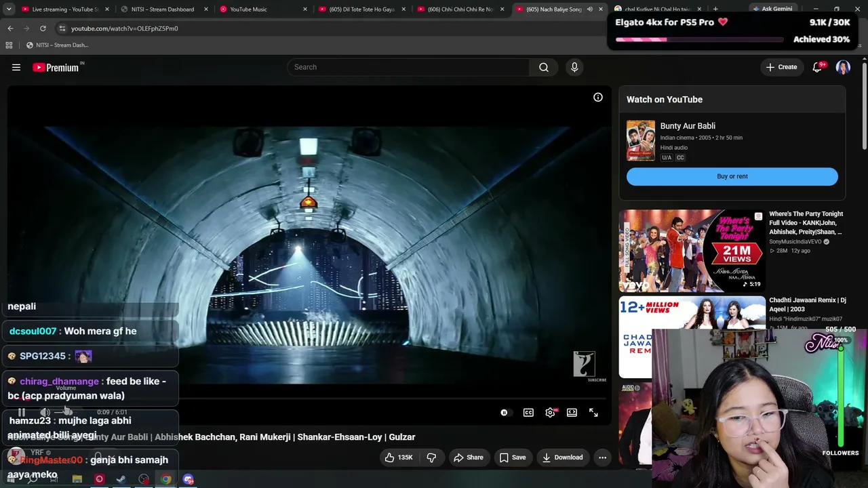The height and width of the screenshot is (488, 868).
Task: Save the video to a playlist
Action: click(x=513, y=457)
